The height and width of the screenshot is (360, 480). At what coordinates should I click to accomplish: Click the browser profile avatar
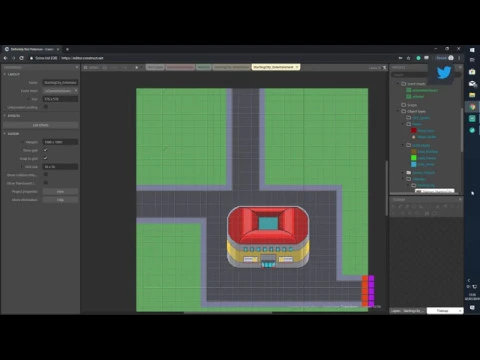coord(451,58)
